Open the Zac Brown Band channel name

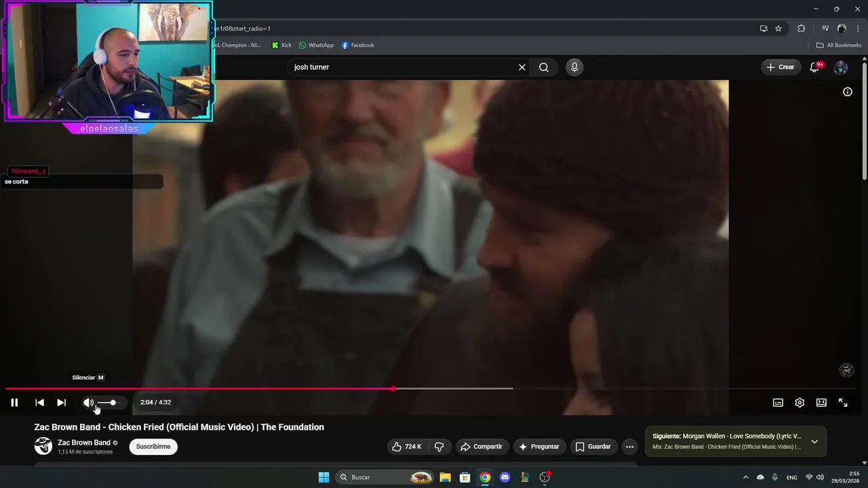click(84, 443)
